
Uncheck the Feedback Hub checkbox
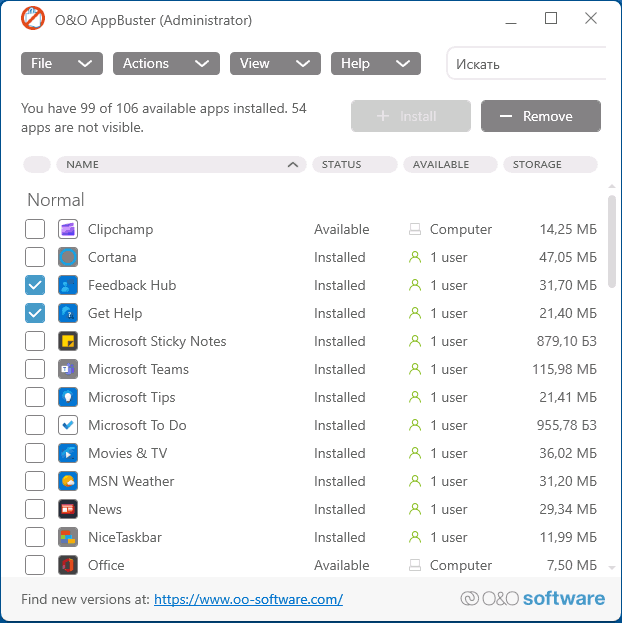click(35, 285)
